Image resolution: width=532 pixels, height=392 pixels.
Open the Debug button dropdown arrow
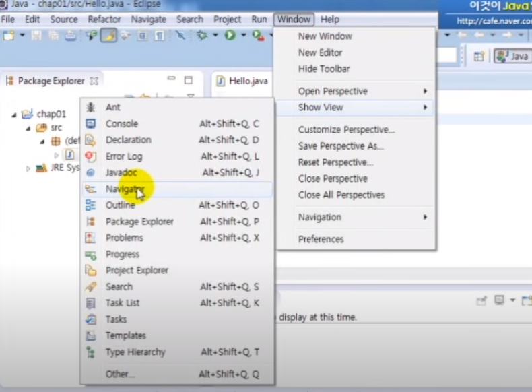pyautogui.click(x=215, y=35)
